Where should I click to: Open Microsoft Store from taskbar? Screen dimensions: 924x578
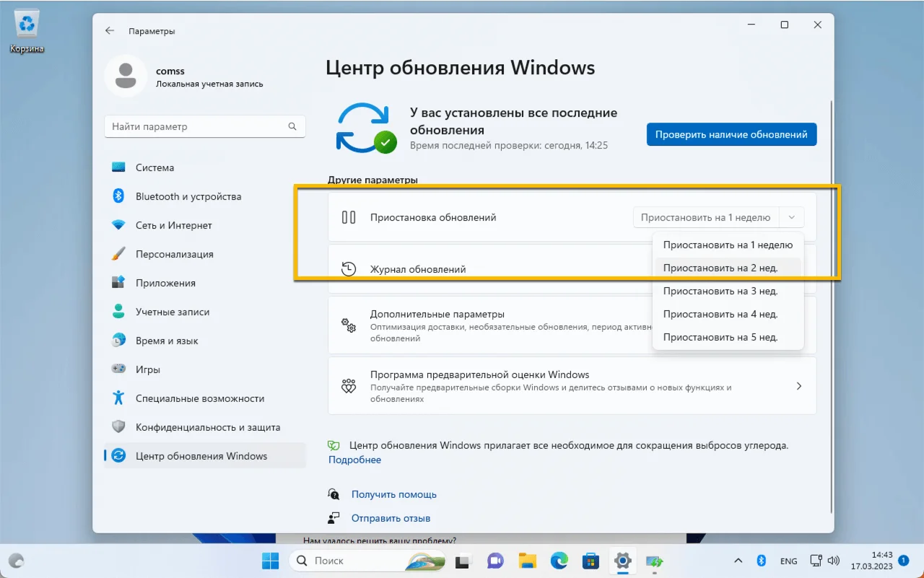pyautogui.click(x=591, y=561)
